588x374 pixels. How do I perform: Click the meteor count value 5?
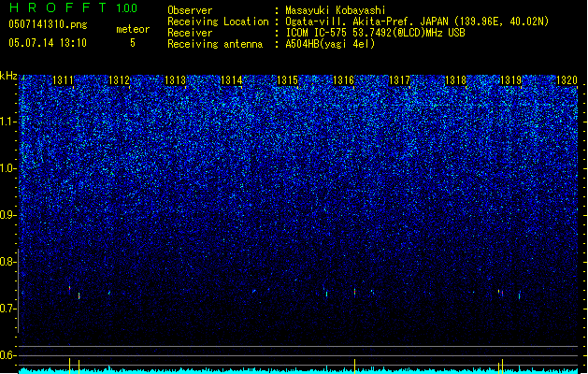coord(133,43)
